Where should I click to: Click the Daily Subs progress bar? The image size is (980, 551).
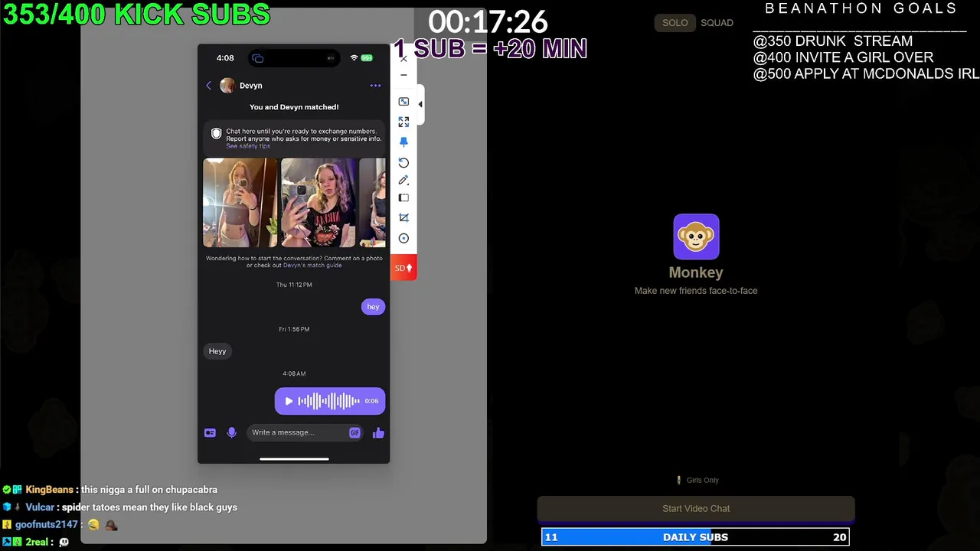tap(695, 537)
